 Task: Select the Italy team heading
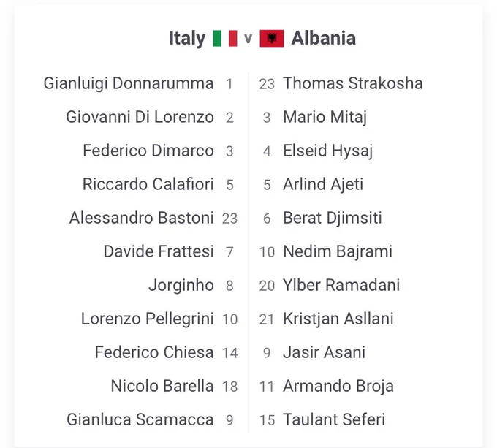pyautogui.click(x=187, y=38)
